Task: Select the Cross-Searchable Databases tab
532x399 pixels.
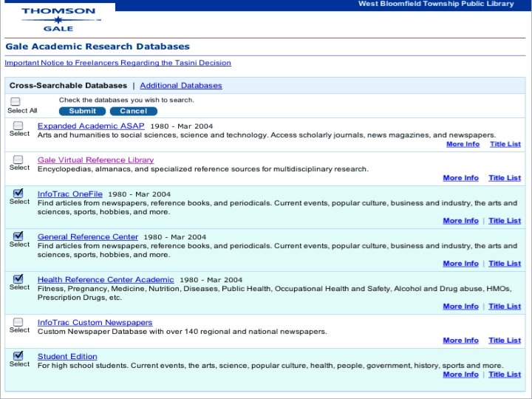Action: [68, 86]
